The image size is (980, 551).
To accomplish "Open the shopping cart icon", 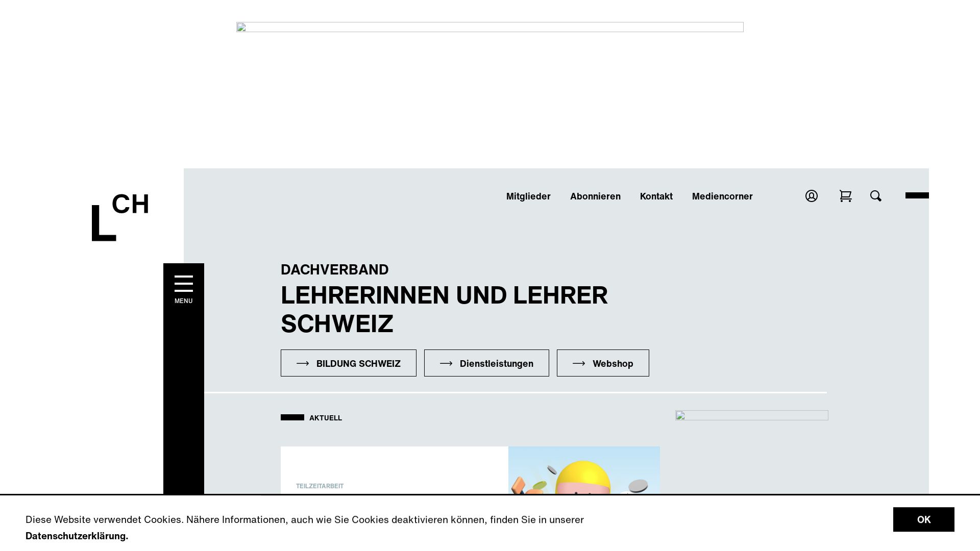I will point(846,196).
